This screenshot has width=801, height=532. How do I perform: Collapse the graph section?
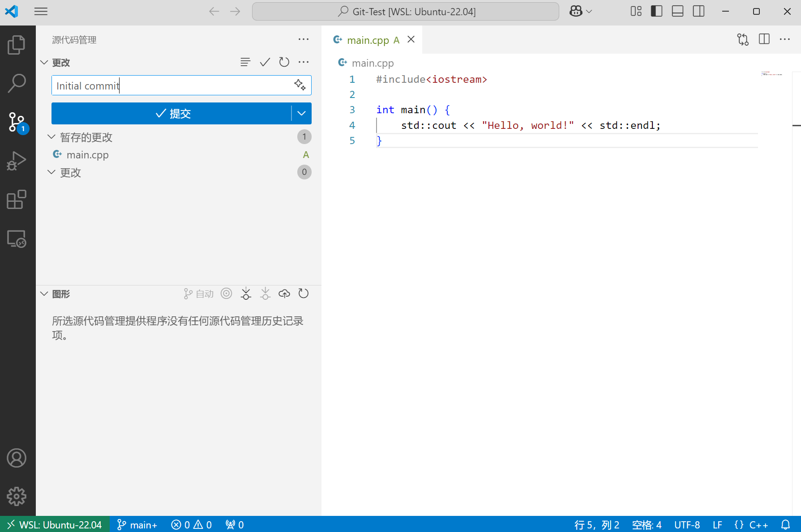pyautogui.click(x=44, y=294)
